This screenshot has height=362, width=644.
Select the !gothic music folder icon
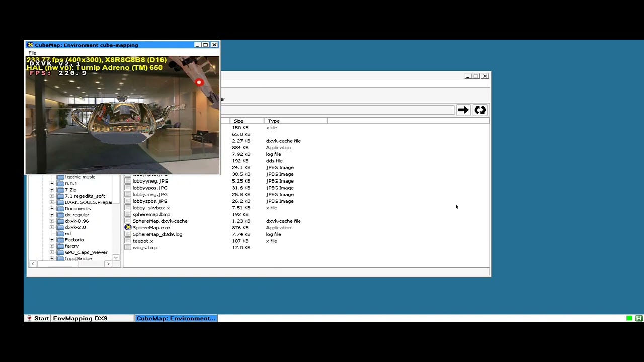click(60, 177)
